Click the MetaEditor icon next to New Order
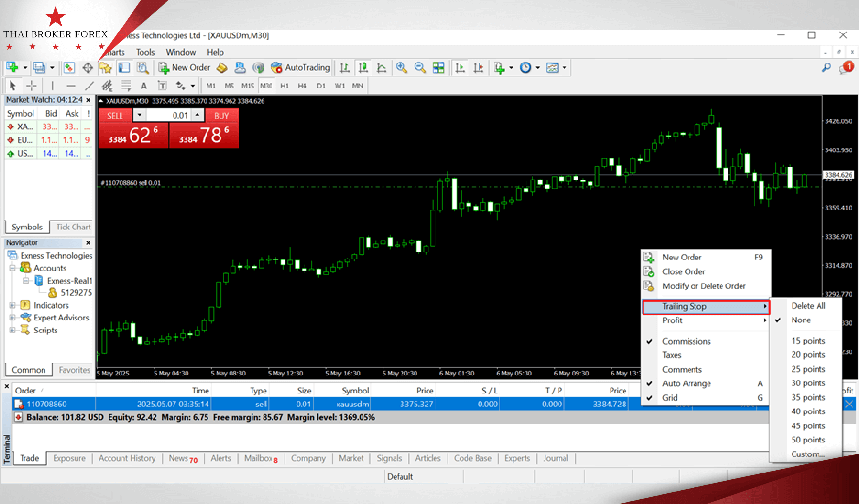 click(222, 68)
